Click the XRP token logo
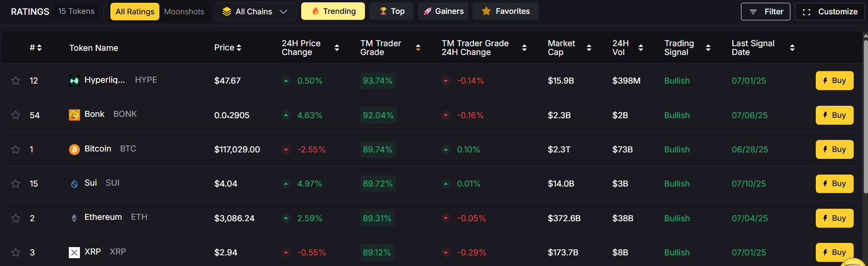This screenshot has height=266, width=868. point(74,253)
